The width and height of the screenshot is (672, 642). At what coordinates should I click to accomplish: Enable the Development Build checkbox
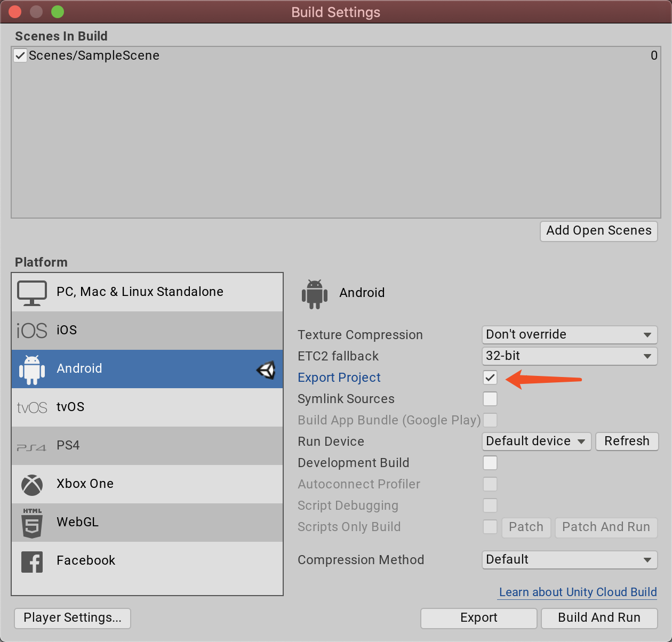490,463
